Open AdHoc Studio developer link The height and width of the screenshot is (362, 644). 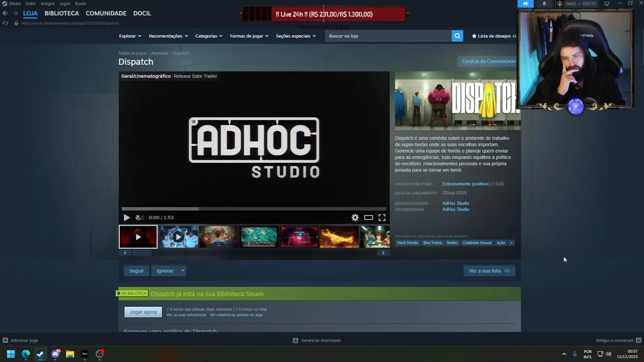click(455, 203)
